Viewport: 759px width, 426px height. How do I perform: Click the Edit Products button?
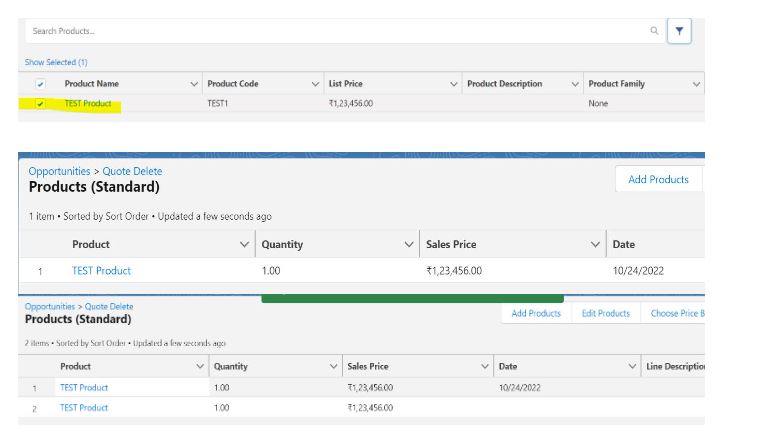pos(606,313)
